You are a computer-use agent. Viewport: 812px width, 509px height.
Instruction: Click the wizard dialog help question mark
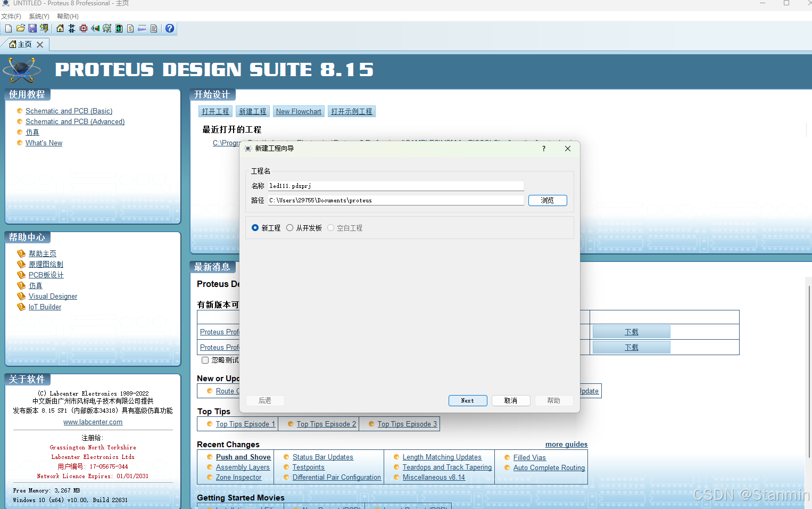click(x=543, y=149)
